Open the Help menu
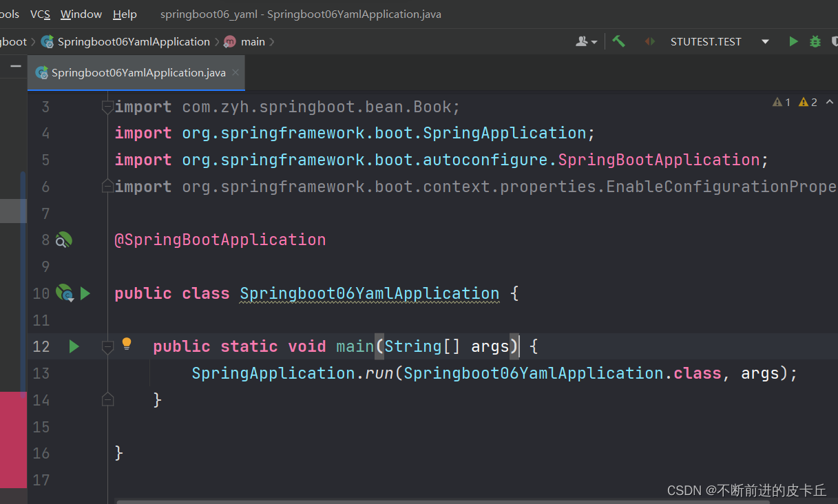This screenshot has height=504, width=838. [125, 14]
